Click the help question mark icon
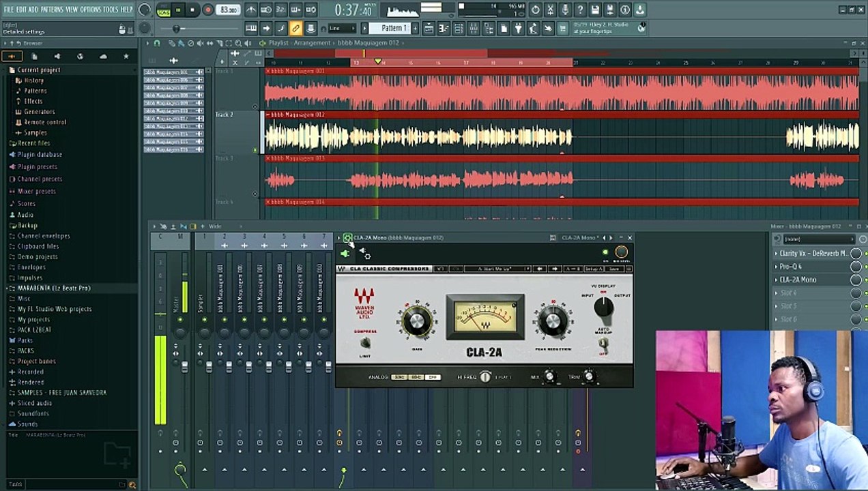 pos(580,10)
